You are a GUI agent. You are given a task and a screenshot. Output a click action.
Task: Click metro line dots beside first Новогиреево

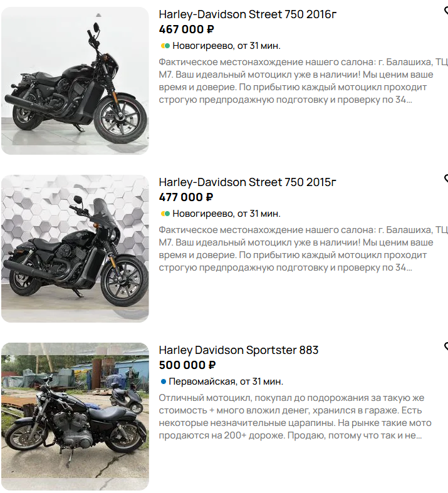pos(165,46)
